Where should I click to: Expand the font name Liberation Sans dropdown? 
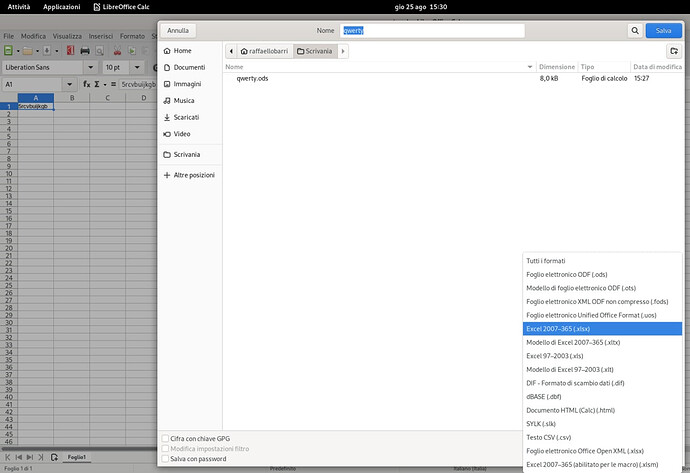(90, 67)
